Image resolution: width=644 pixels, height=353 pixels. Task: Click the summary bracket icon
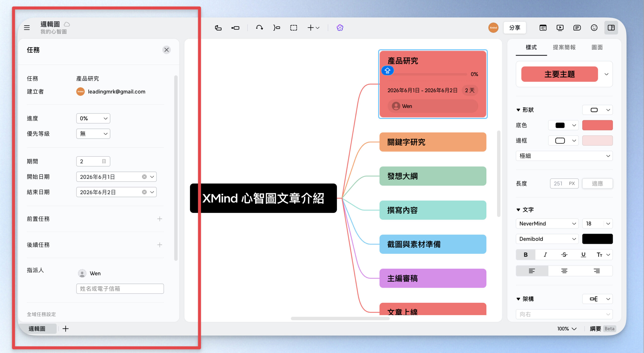pos(276,28)
